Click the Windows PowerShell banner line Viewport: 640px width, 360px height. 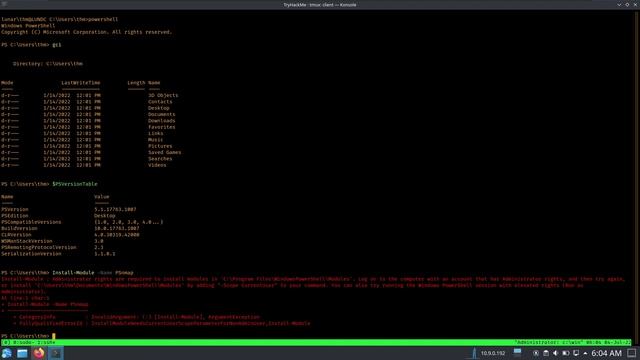click(x=28, y=26)
